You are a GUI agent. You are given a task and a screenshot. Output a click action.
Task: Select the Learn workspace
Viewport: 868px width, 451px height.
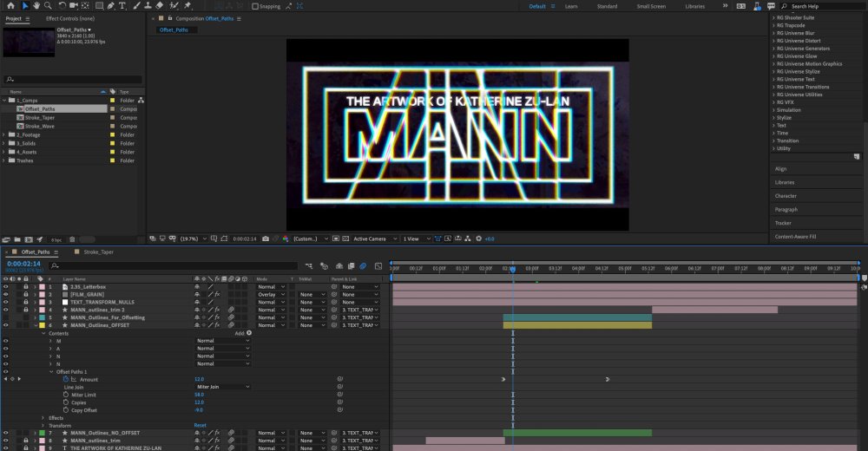tap(571, 6)
